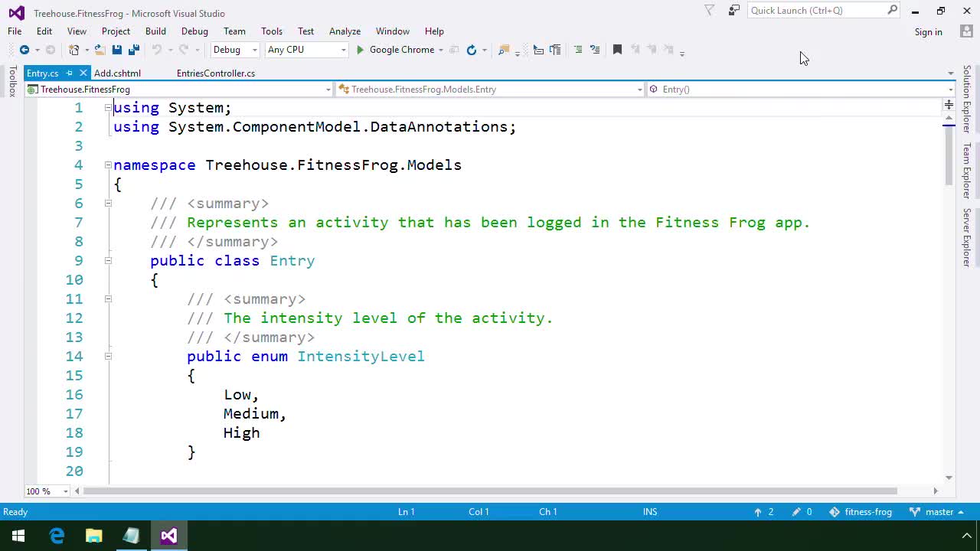The image size is (980, 551).
Task: Switch to the EntriesController.cs tab
Action: coord(215,73)
